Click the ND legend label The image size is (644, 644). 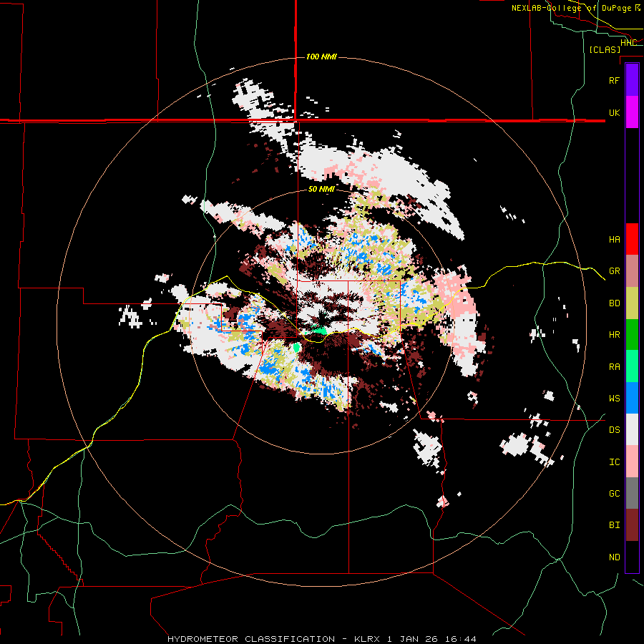point(614,557)
